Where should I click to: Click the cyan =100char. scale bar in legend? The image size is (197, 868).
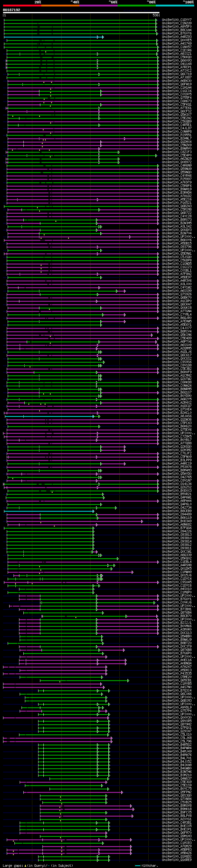click(x=138, y=865)
